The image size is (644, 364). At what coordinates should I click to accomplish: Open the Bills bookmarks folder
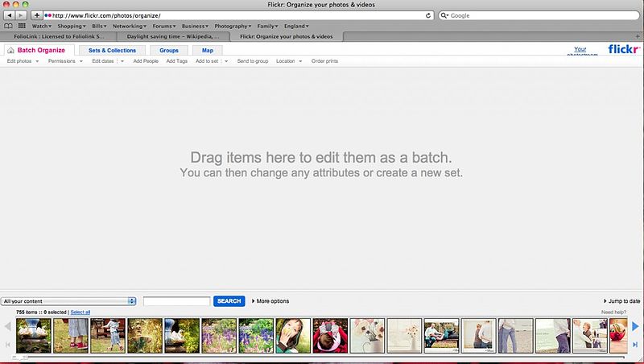(x=99, y=26)
